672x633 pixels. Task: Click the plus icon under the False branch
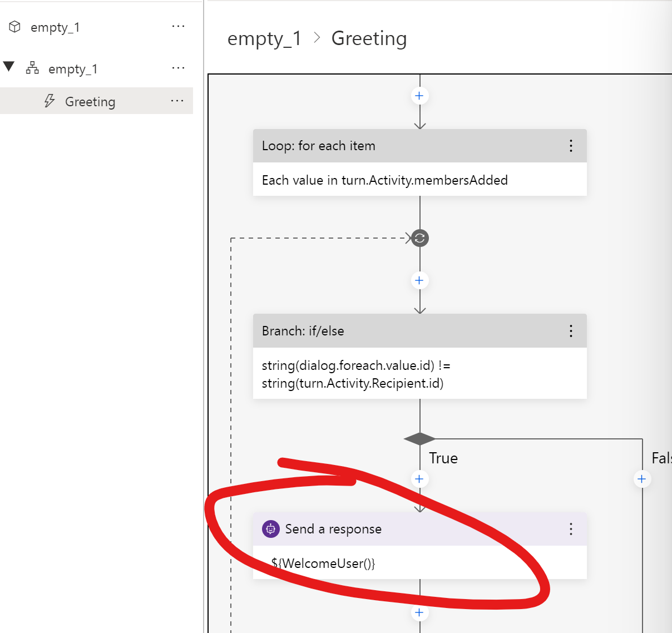(x=642, y=479)
